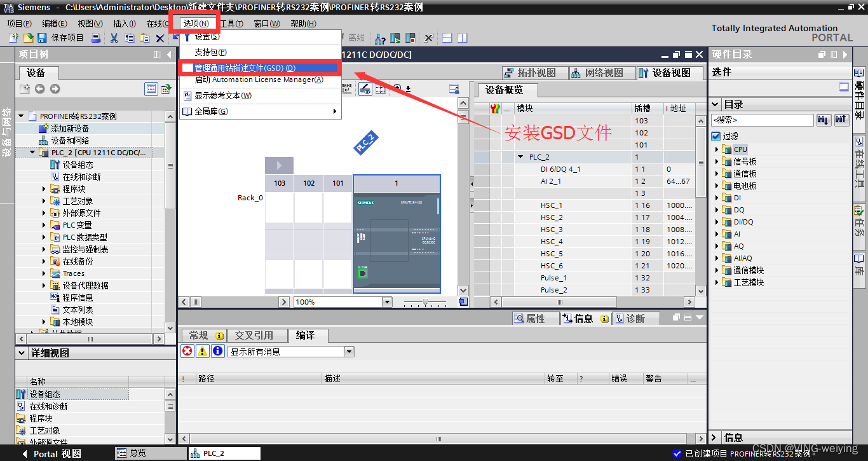Collapse the 详细视图 panel
The height and width of the screenshot is (461, 868).
(23, 353)
